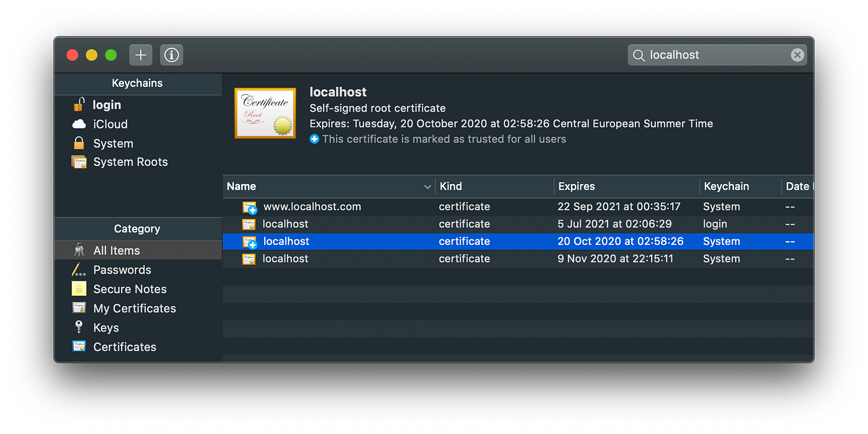This screenshot has width=868, height=434.
Task: Select the login keychain lock icon
Action: pos(79,104)
